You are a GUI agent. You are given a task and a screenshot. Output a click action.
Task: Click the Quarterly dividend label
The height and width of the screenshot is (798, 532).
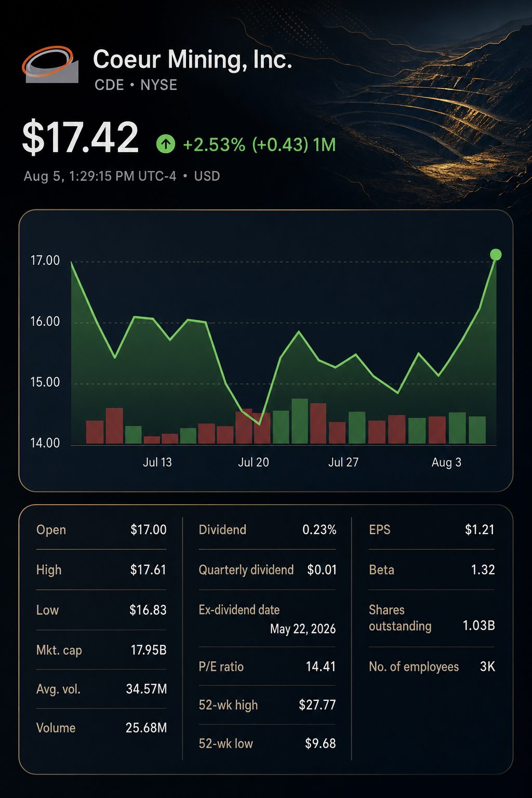[246, 570]
